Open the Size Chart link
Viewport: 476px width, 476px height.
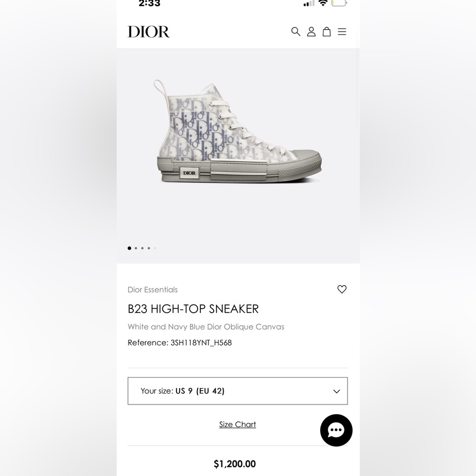coord(238,424)
